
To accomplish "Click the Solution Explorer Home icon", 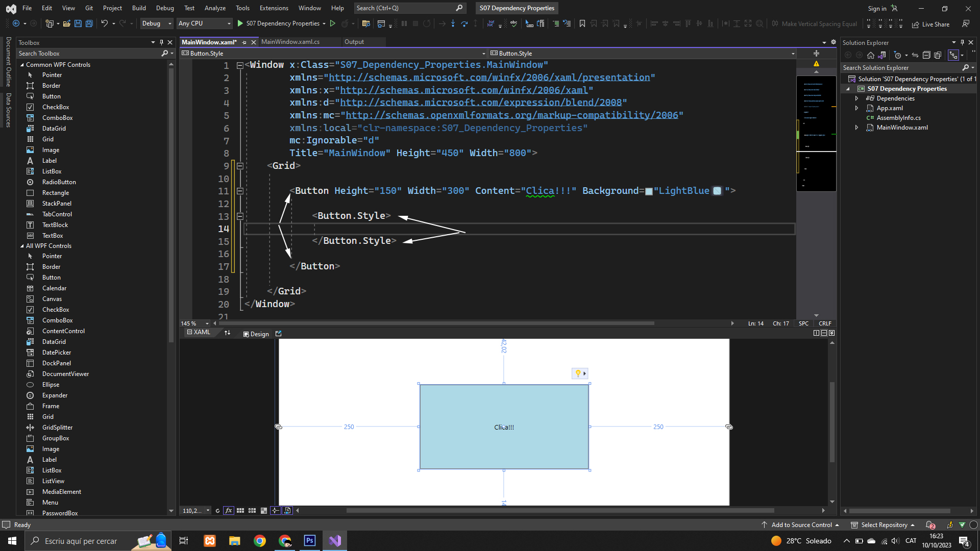I will click(871, 55).
